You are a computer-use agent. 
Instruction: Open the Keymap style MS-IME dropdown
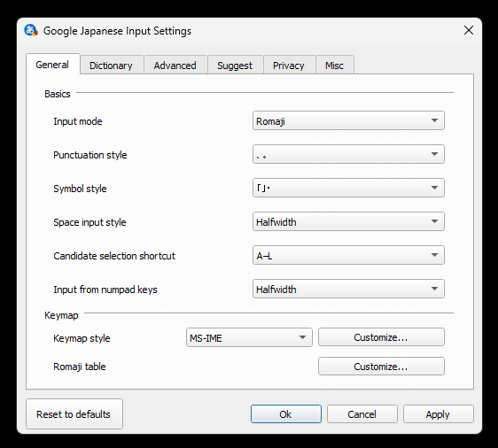point(249,337)
